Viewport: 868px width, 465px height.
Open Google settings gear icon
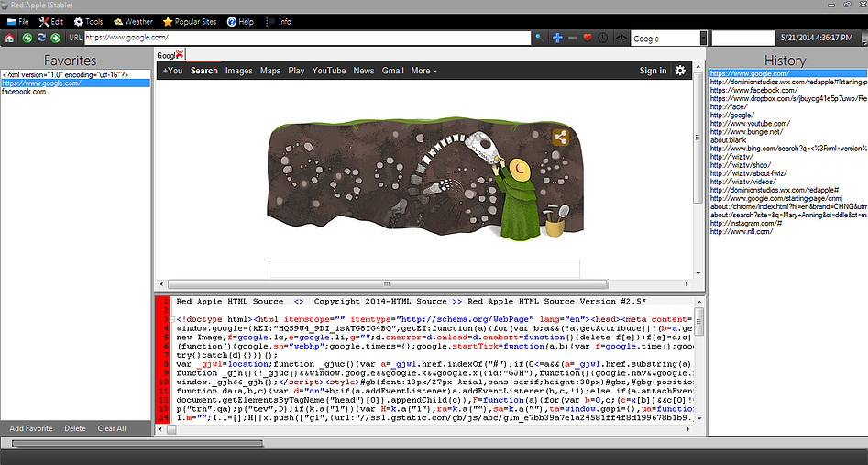coord(680,71)
